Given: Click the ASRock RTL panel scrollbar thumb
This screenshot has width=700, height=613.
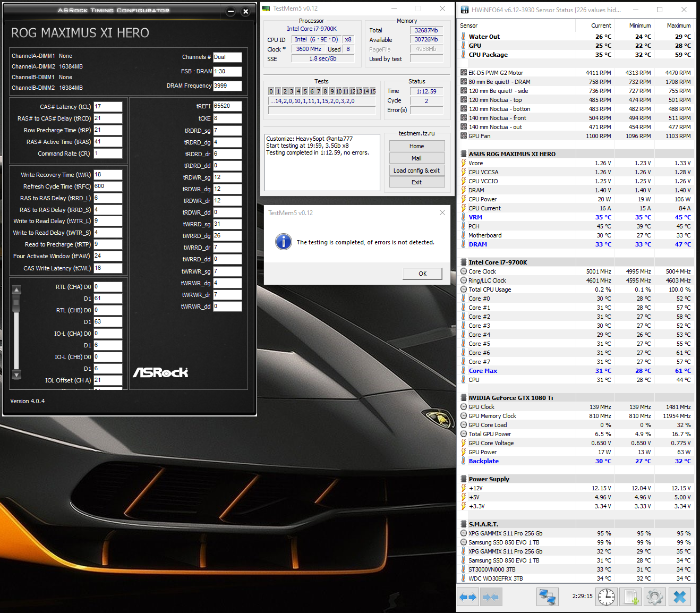Looking at the screenshot, I should (16, 304).
